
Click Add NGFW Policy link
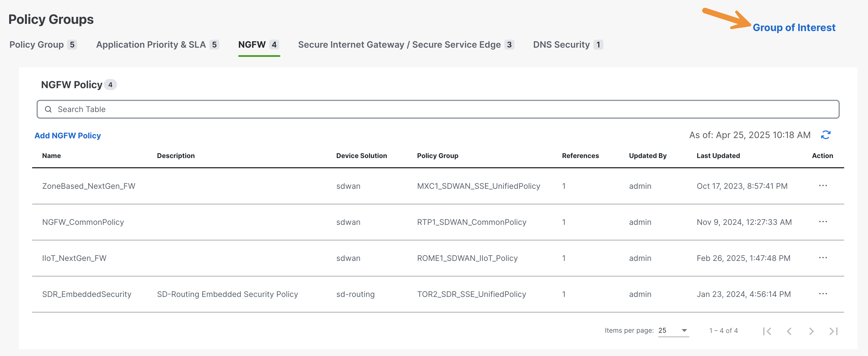click(68, 135)
